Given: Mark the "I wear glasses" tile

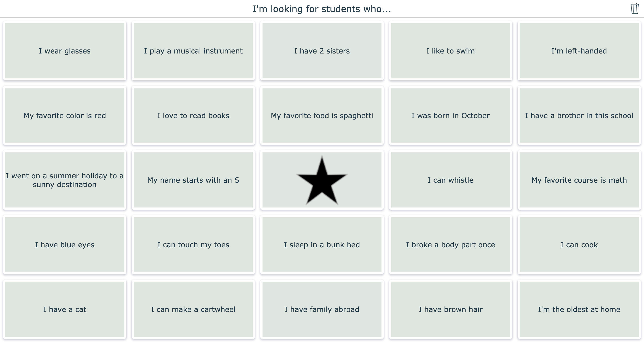Looking at the screenshot, I should tap(65, 51).
